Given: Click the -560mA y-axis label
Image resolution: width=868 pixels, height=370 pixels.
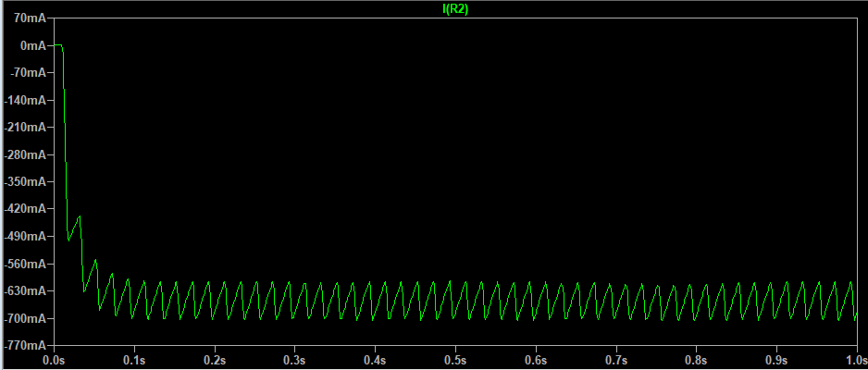Looking at the screenshot, I should point(27,265).
